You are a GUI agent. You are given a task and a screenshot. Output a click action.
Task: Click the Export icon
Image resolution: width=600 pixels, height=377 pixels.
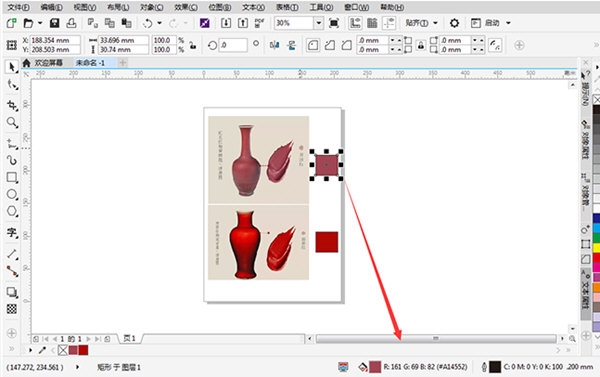pyautogui.click(x=243, y=23)
